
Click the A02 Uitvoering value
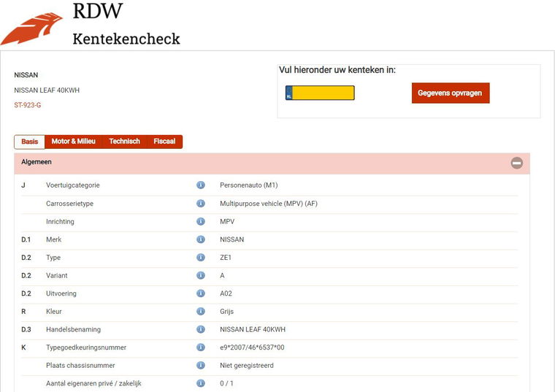pyautogui.click(x=226, y=293)
